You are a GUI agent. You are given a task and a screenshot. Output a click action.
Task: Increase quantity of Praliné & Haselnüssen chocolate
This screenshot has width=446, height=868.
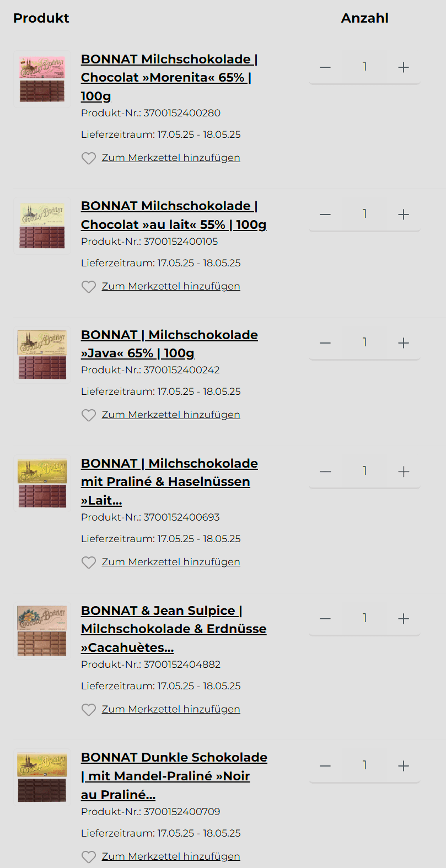(404, 471)
